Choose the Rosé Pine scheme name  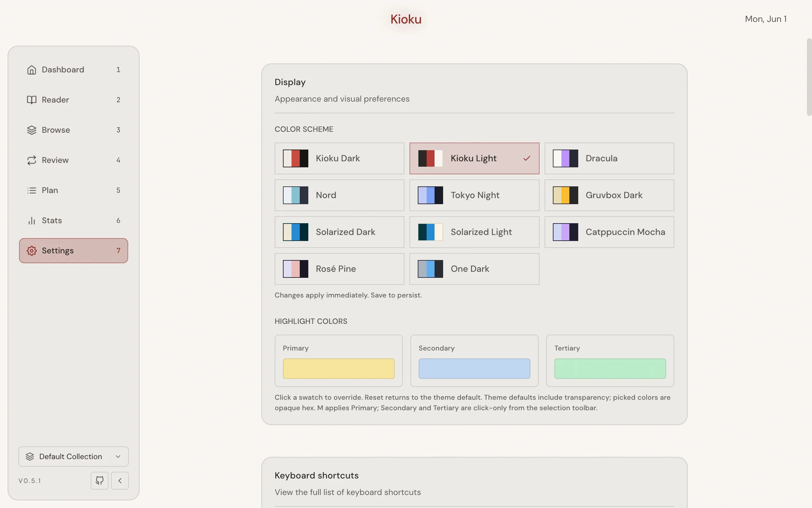coord(336,269)
